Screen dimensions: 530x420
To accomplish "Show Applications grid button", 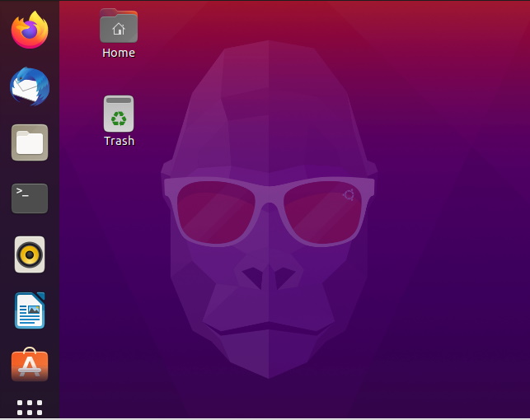I will tap(30, 408).
